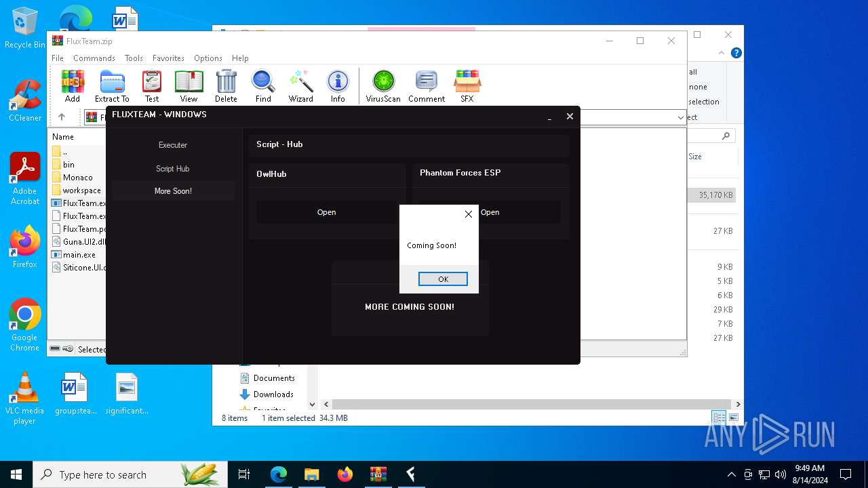
Task: Open Microsoft Edge from taskbar
Action: pos(279,474)
